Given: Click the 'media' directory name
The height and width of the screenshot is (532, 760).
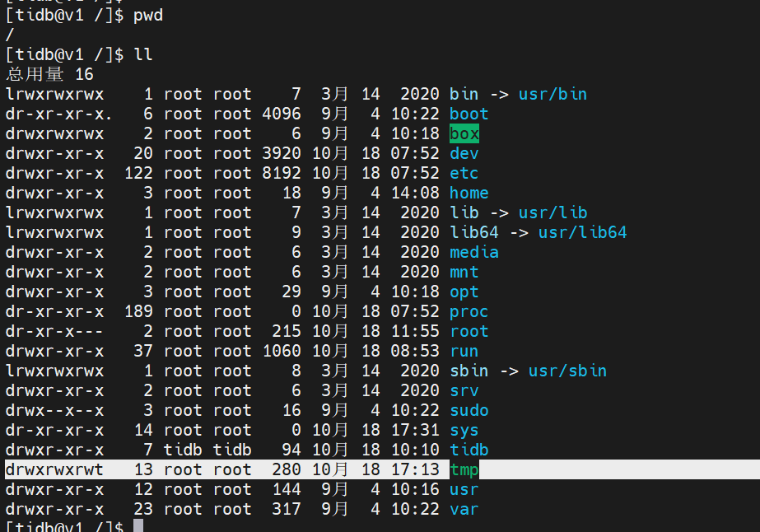Looking at the screenshot, I should tap(474, 252).
